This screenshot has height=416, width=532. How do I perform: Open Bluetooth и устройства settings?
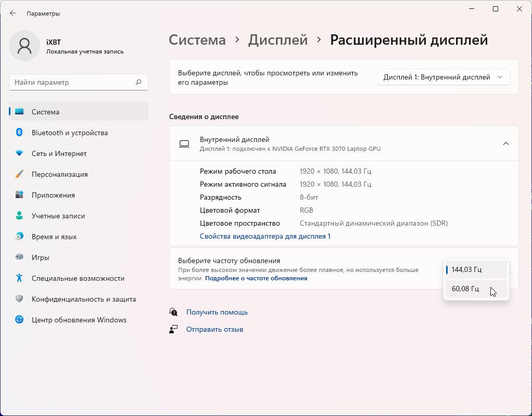click(x=69, y=133)
